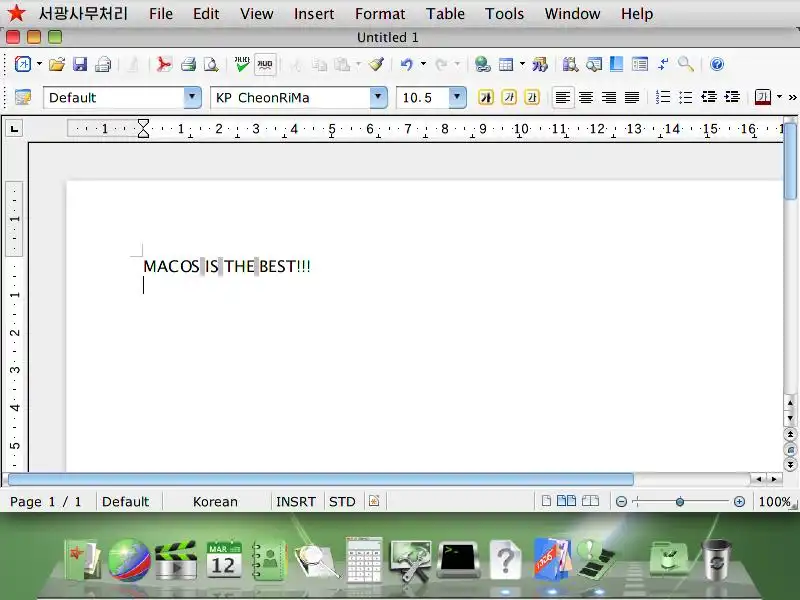Image resolution: width=800 pixels, height=600 pixels.
Task: Insert a hyperlink via globe icon
Action: click(482, 64)
